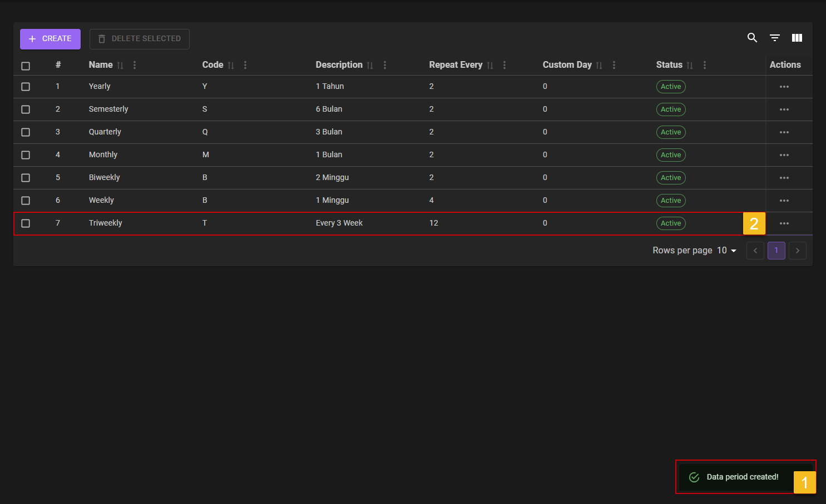Open the table search icon
Screen dimensions: 826x504
[752, 38]
